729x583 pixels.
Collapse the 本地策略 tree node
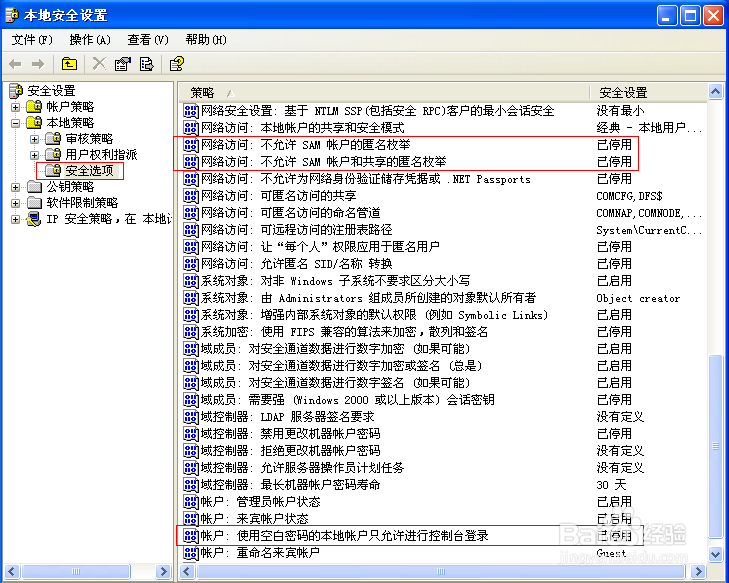[15, 123]
